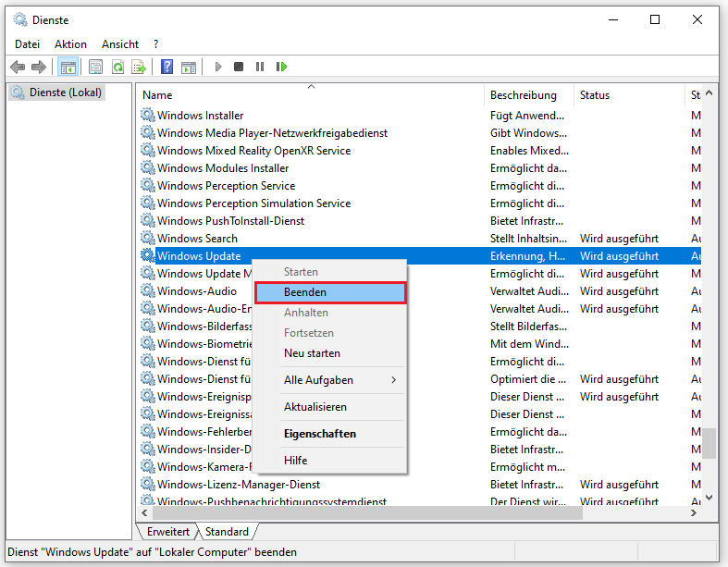This screenshot has height=567, width=728.
Task: Sort by the Name column header
Action: [x=311, y=95]
